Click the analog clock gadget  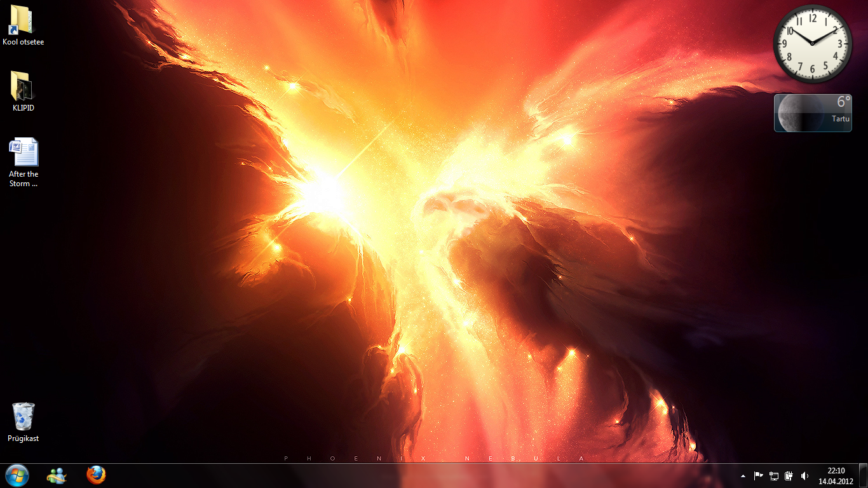tap(812, 44)
